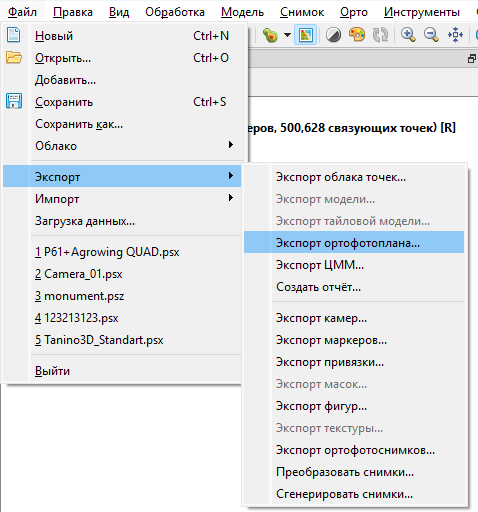Choose Добавить... menu entry
Screen dimensions: 478x512
pos(122,80)
